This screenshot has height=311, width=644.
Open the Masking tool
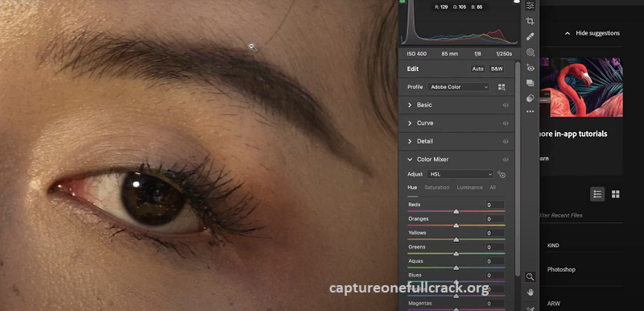(530, 52)
